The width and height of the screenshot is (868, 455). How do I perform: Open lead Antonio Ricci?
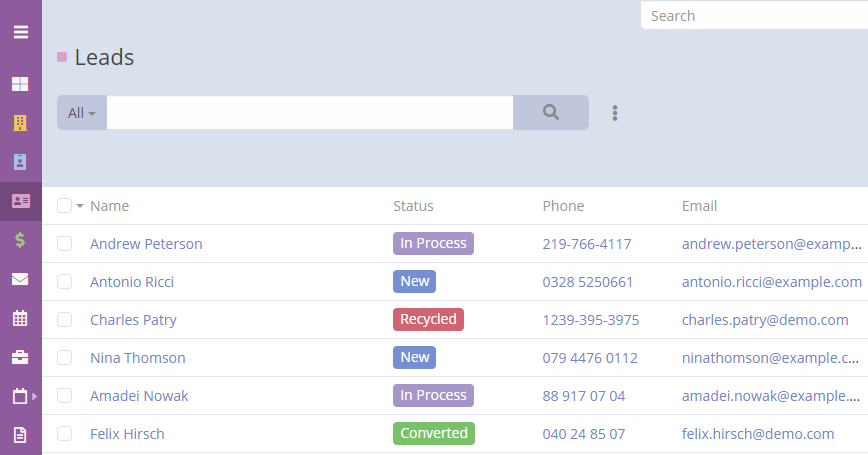pyautogui.click(x=132, y=282)
